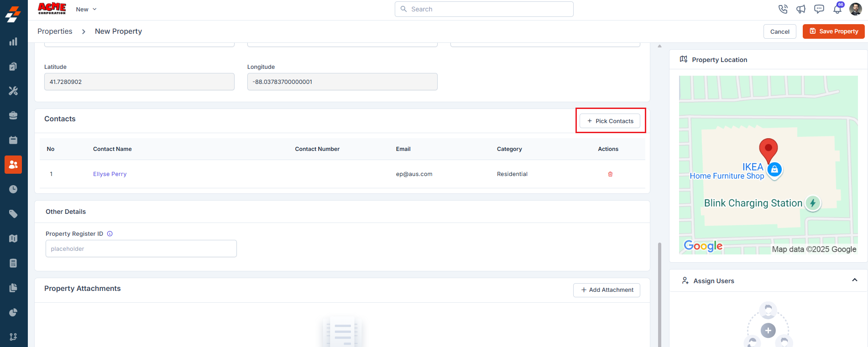The height and width of the screenshot is (347, 868).
Task: Open the notifications bell with badge
Action: 838,8
